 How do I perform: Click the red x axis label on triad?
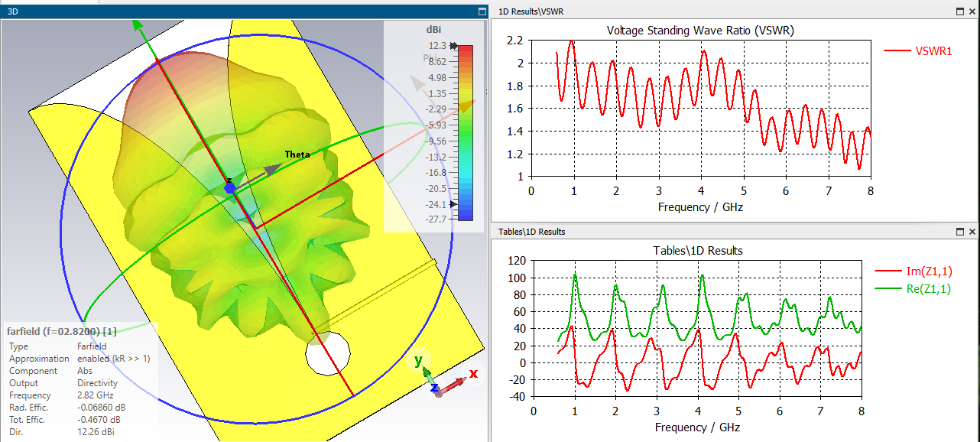click(473, 373)
